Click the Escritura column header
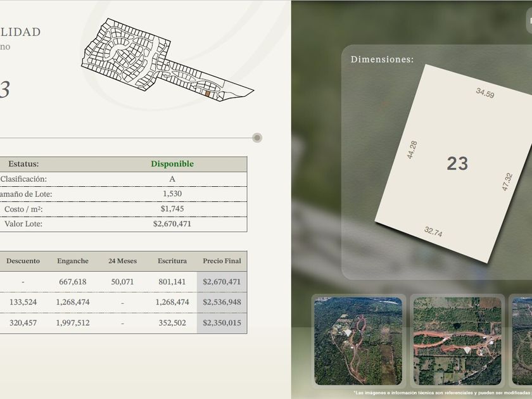Image resolution: width=532 pixels, height=399 pixels. (172, 261)
